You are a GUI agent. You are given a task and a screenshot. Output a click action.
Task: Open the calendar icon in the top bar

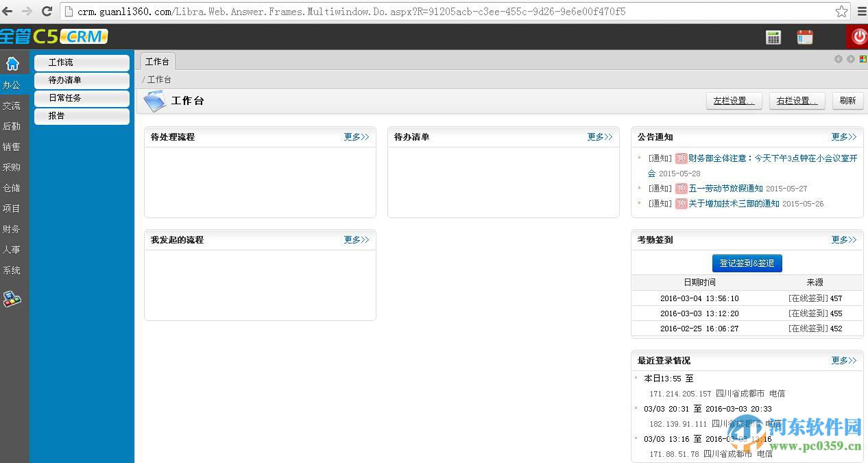804,37
